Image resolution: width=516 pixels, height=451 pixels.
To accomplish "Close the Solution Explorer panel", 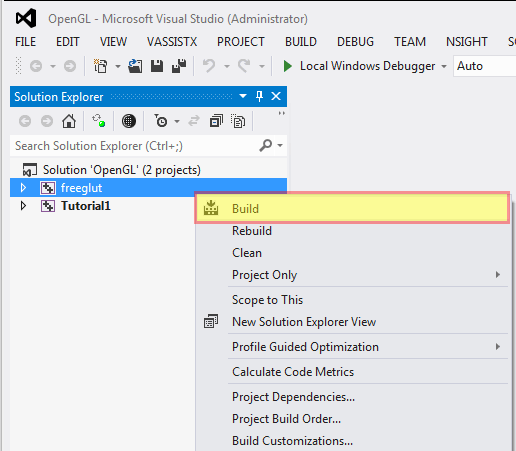I will [276, 96].
